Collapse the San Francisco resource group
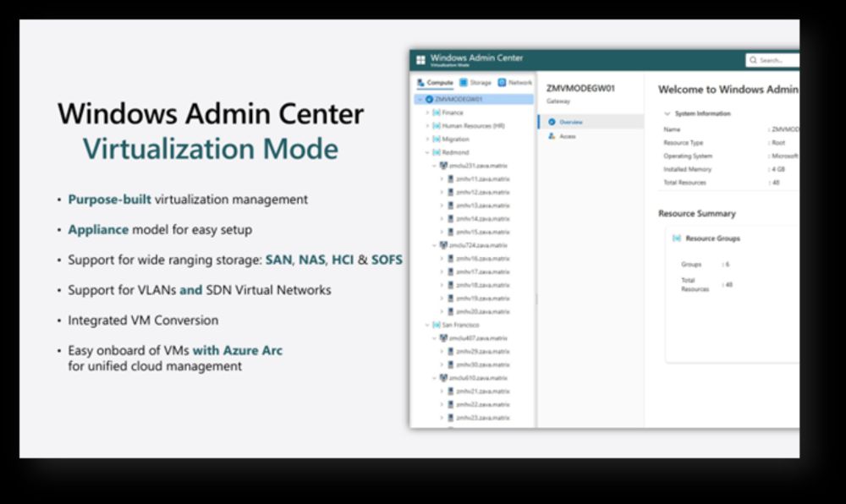Screen dimensions: 846x504 pos(427,325)
